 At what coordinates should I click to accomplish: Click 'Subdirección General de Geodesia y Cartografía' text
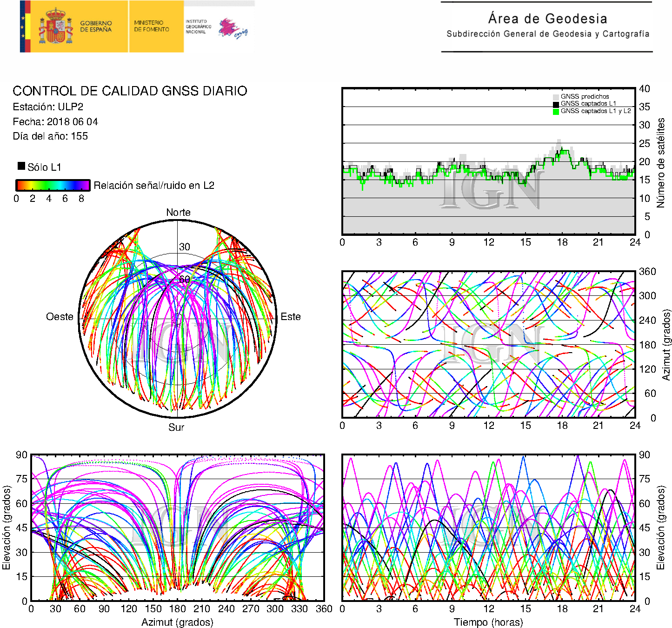pos(547,34)
